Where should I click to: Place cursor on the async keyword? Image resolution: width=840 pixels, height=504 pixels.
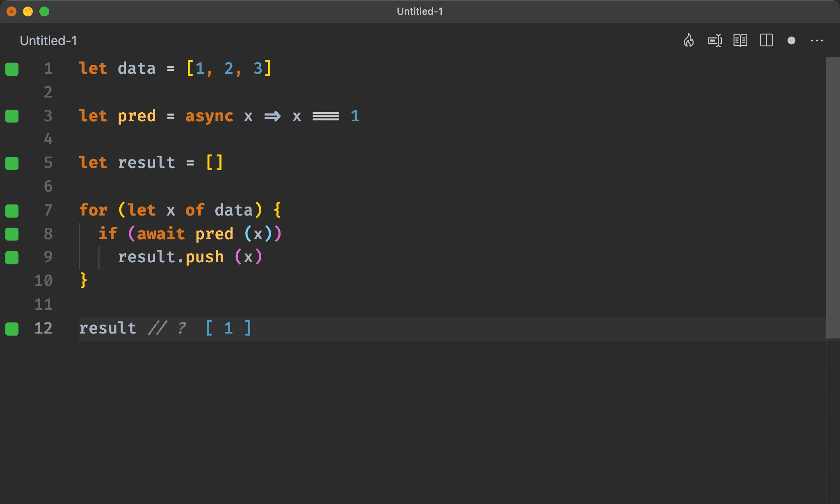coord(209,116)
